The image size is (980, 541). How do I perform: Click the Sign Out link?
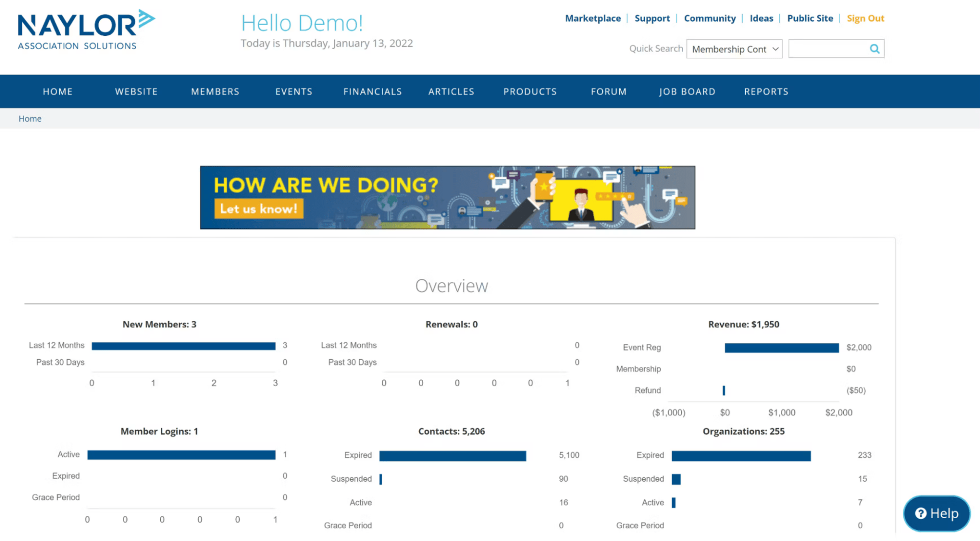pos(865,18)
